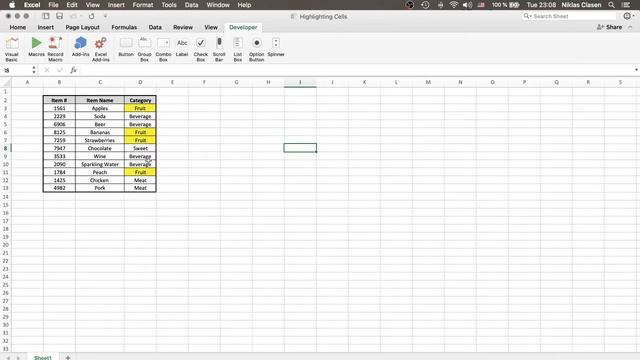Switch to the Review tab
Image resolution: width=640 pixels, height=360 pixels.
tap(182, 27)
